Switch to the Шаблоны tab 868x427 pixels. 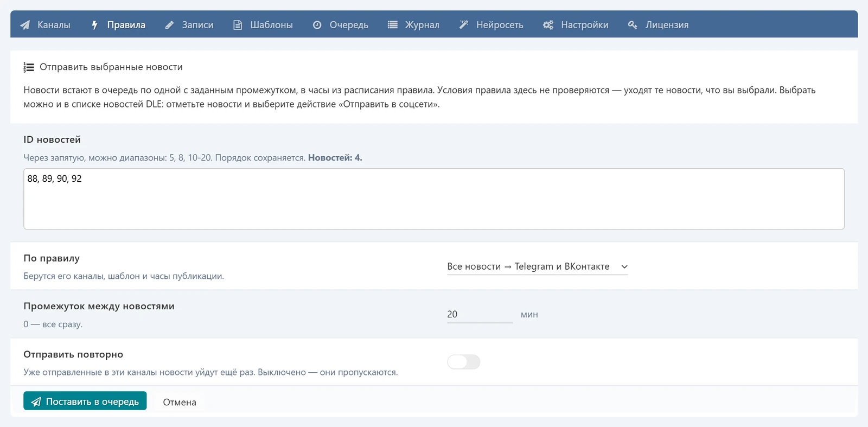[x=263, y=25]
